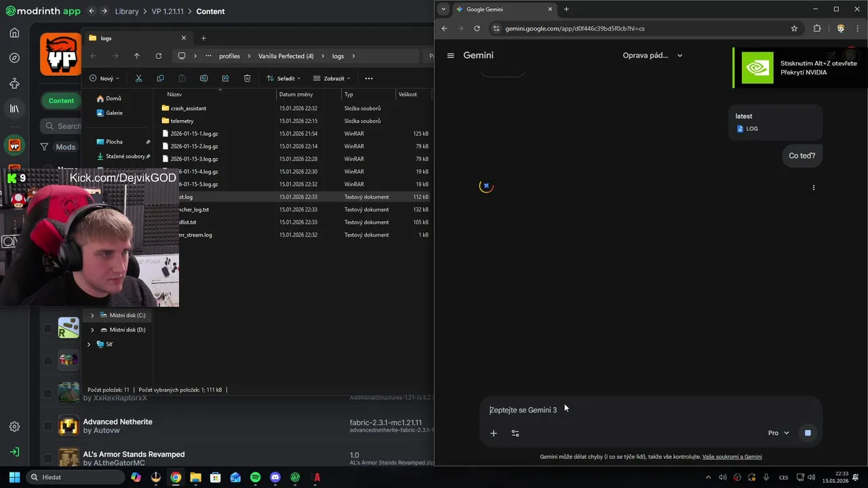
Task: Open the Zobrazit view dropdown
Action: (x=332, y=78)
